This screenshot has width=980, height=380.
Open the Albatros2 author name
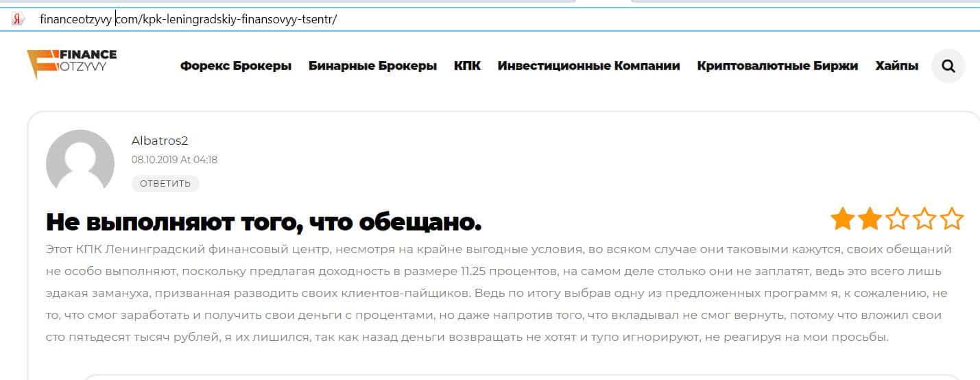coord(160,141)
